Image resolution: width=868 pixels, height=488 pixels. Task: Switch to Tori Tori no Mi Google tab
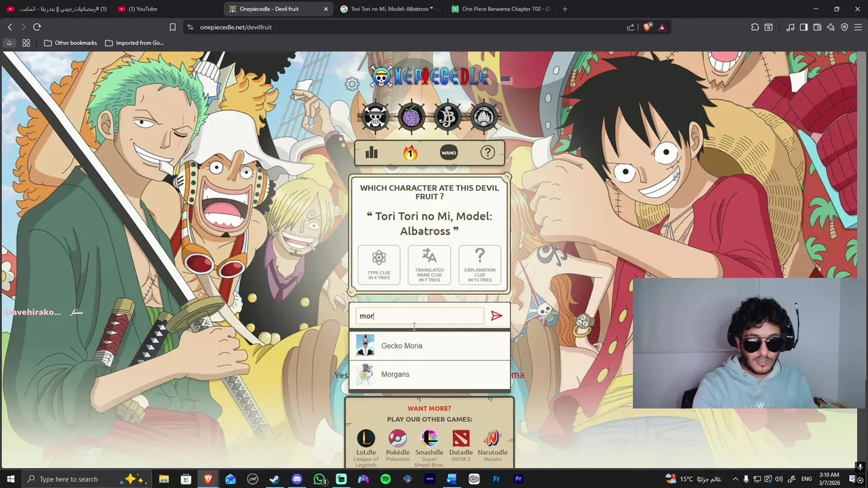click(389, 9)
